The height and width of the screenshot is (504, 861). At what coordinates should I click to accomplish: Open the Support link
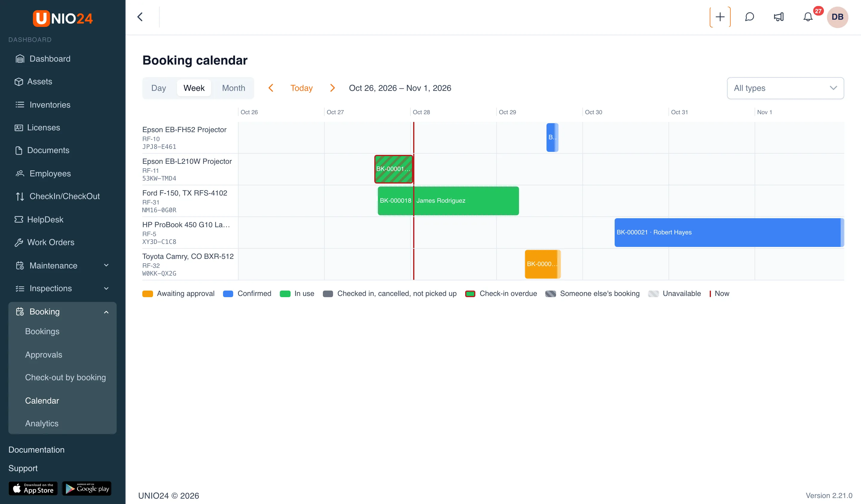[23, 468]
